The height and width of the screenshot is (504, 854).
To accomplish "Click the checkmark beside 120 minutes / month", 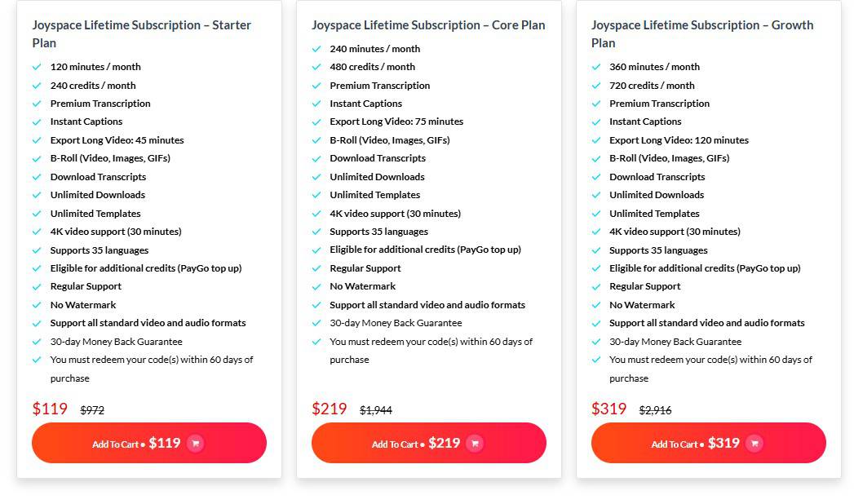I will click(x=37, y=67).
